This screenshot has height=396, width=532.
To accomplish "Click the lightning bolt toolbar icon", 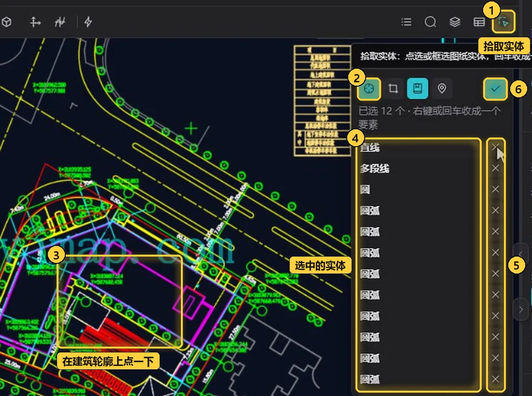I will coord(88,22).
